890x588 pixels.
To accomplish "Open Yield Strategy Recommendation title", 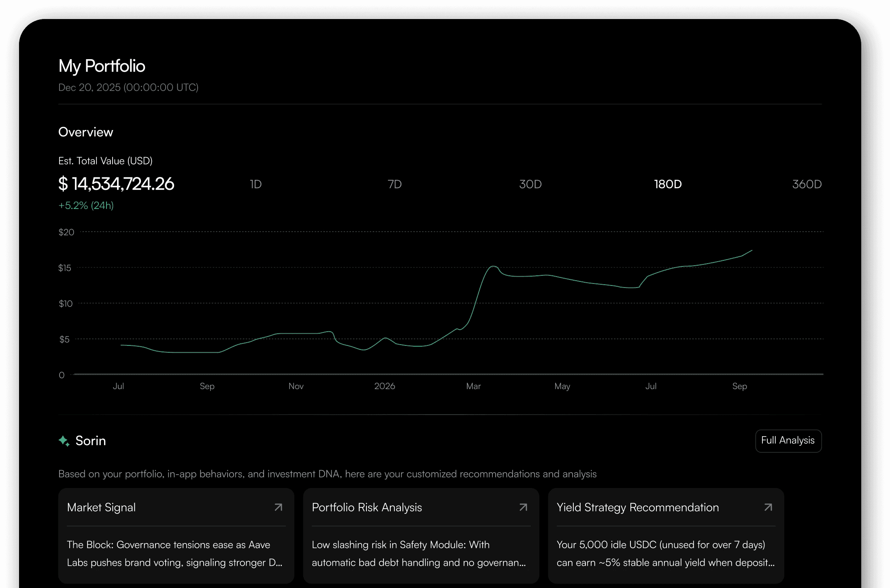I will 638,507.
